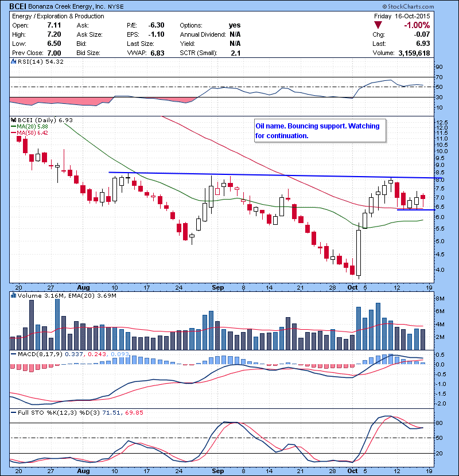The width and height of the screenshot is (459, 476).
Task: Click the Chg value -0.07
Action: coord(422,34)
